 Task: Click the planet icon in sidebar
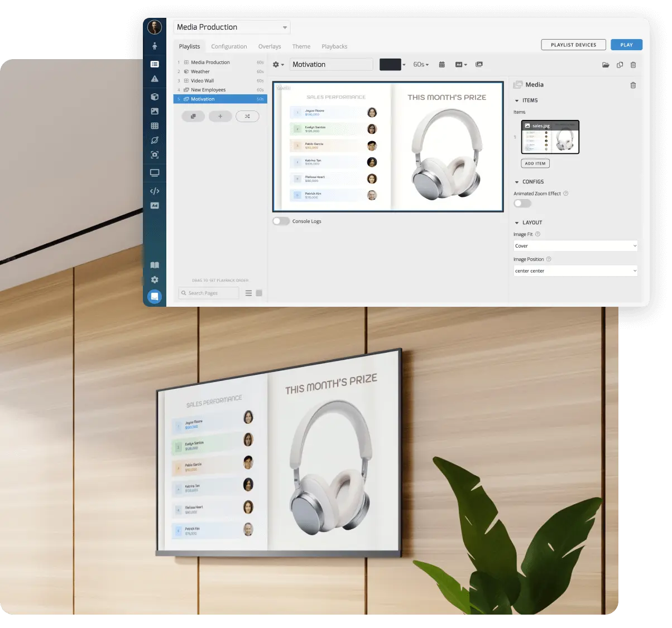point(155,141)
